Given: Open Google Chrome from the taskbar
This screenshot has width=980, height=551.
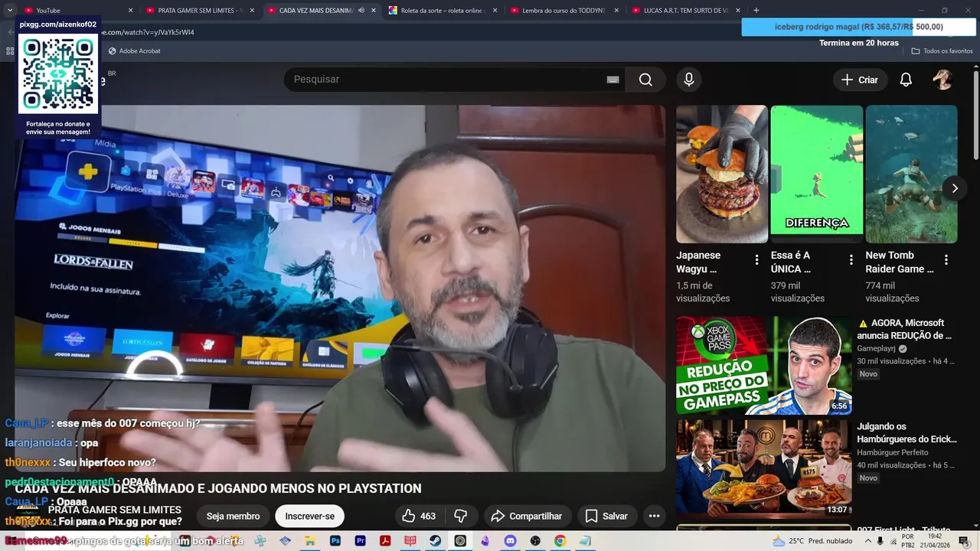Looking at the screenshot, I should (x=560, y=541).
